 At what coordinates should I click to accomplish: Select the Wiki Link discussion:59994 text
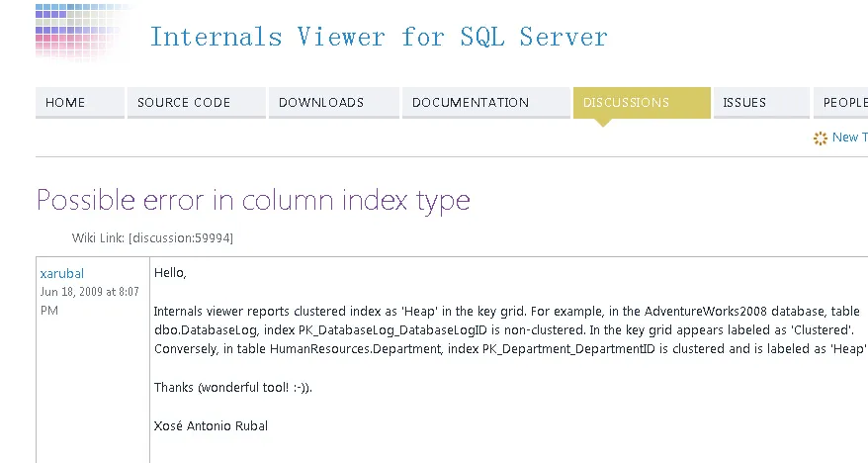pyautogui.click(x=152, y=237)
